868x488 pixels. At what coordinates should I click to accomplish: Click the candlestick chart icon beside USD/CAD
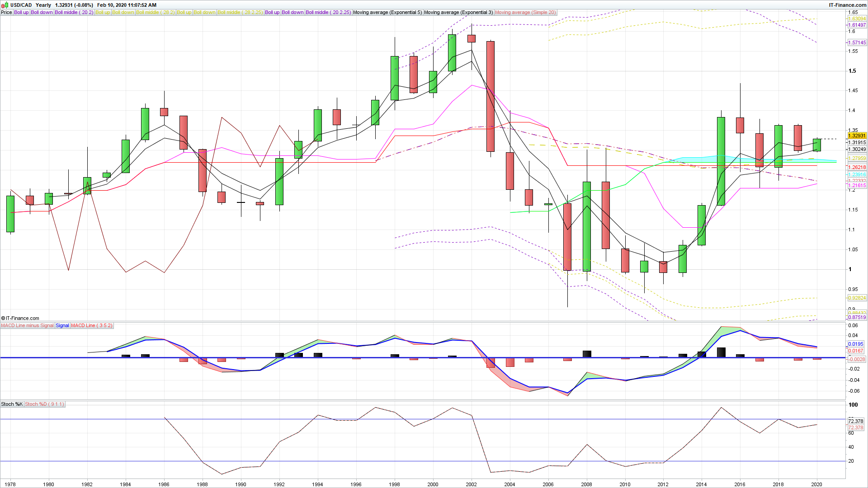[5, 5]
